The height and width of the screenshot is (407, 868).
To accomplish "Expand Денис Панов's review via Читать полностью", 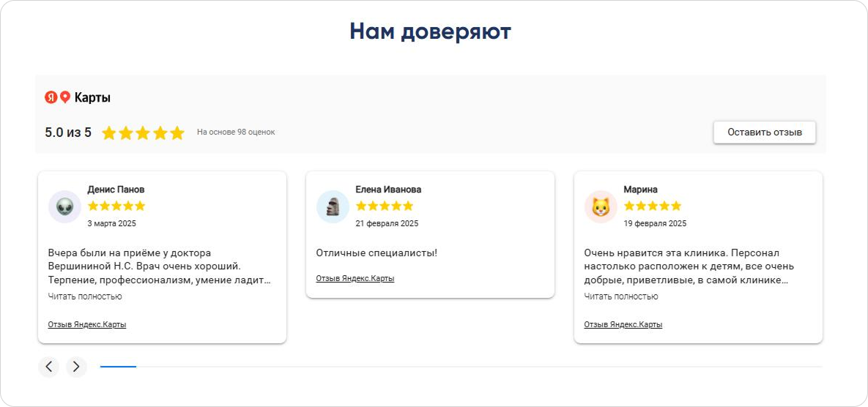I will pyautogui.click(x=85, y=296).
